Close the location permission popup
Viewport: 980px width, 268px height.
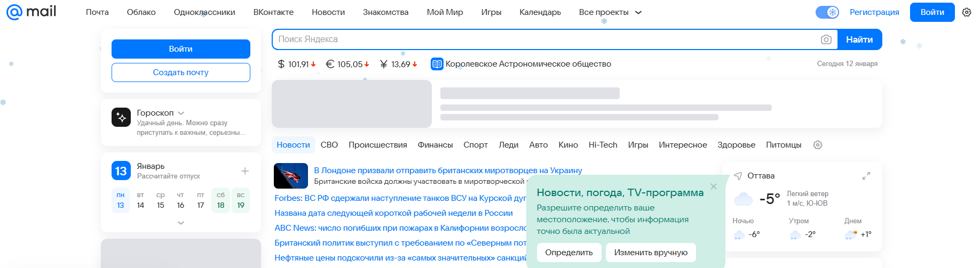(x=714, y=186)
